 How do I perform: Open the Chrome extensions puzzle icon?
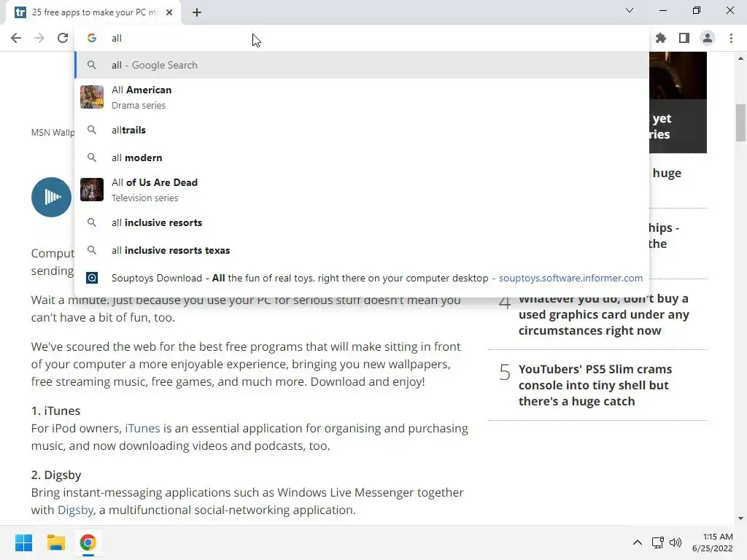(661, 38)
